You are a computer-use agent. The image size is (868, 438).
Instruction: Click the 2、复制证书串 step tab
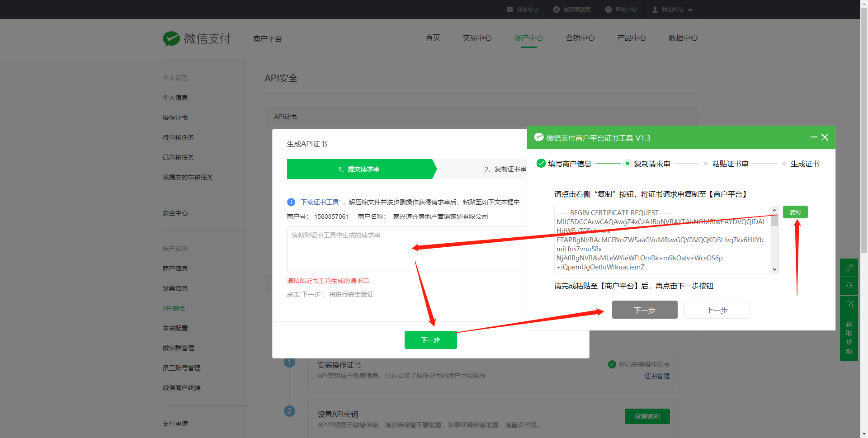pos(505,169)
